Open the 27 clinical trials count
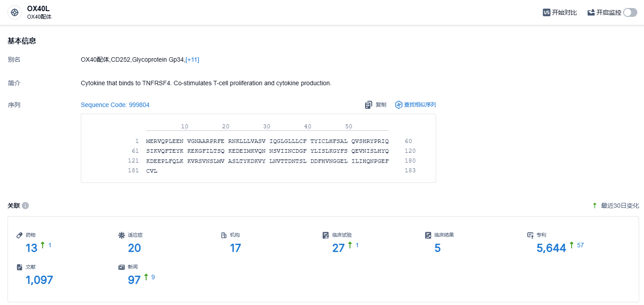The width and height of the screenshot is (644, 305). [x=338, y=248]
